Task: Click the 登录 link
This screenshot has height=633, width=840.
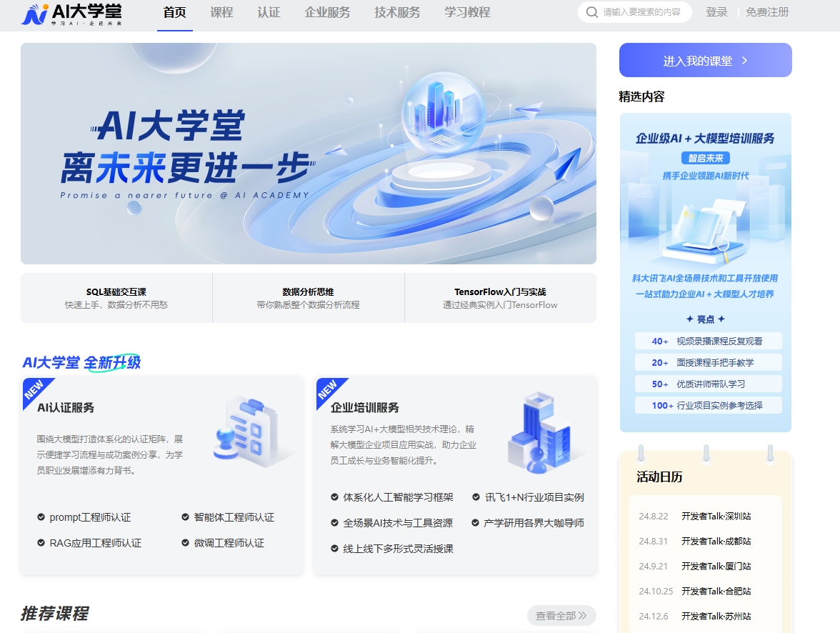Action: tap(717, 12)
